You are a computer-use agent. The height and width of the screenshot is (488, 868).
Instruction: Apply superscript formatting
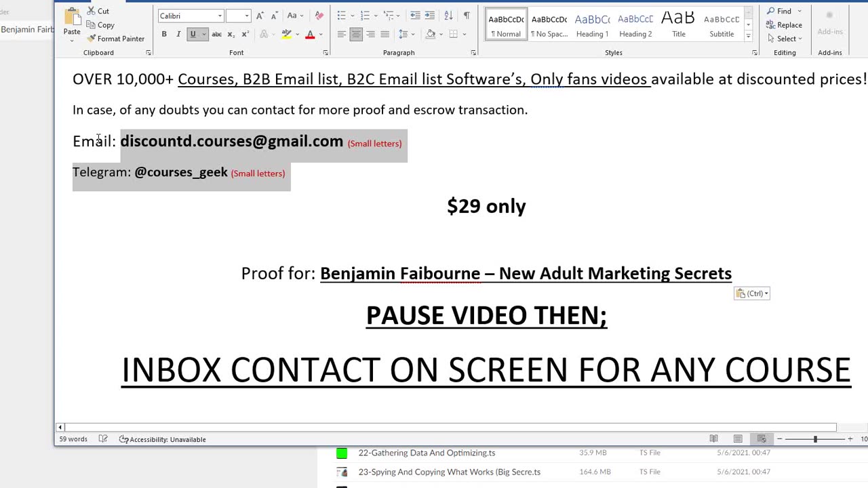point(245,34)
